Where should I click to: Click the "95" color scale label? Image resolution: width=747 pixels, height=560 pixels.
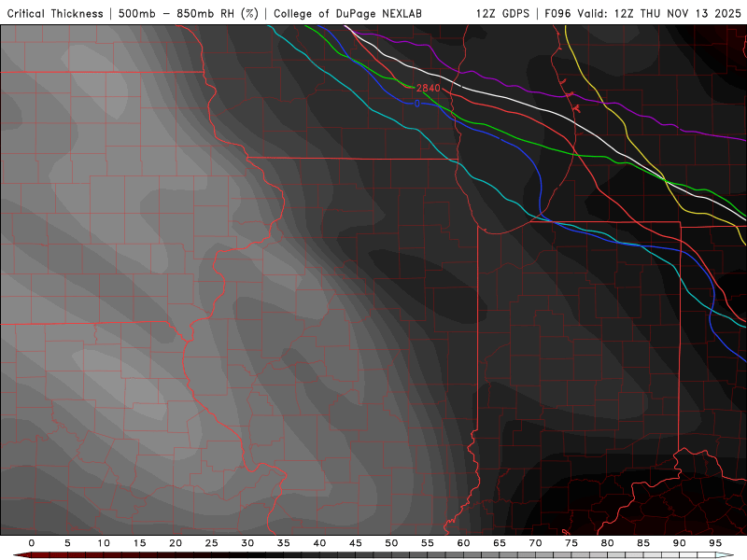[715, 543]
